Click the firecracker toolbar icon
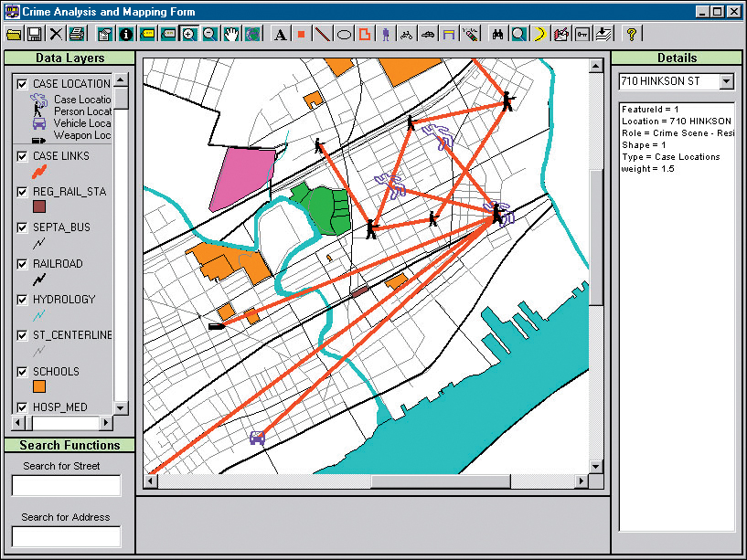Screen dimensions: 747x560 point(470,35)
